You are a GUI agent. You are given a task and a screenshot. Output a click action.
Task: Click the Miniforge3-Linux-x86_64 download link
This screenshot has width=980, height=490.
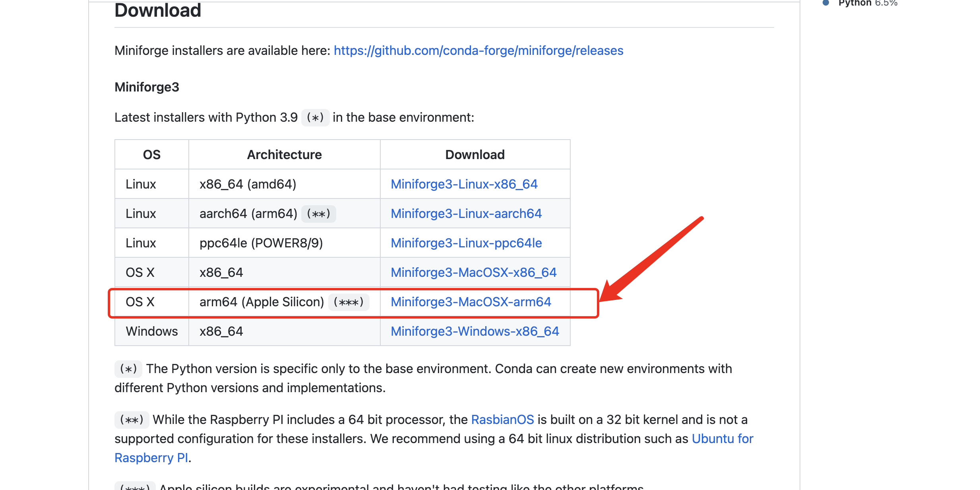464,184
